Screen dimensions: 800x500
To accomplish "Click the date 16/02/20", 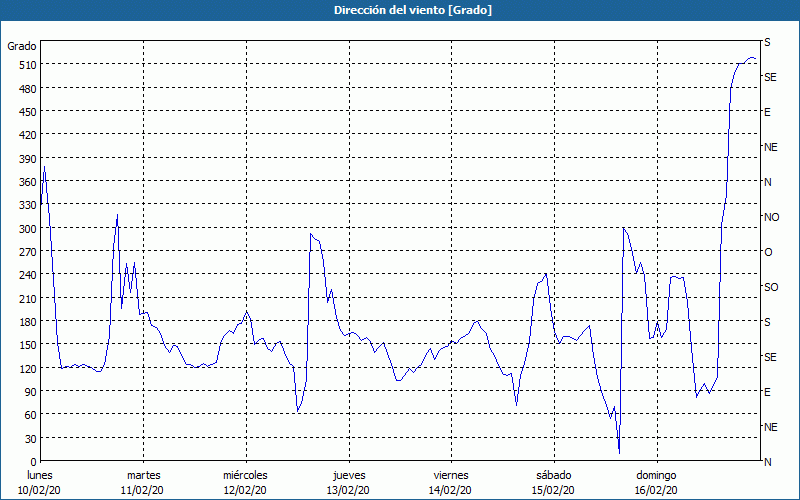I will [x=656, y=490].
